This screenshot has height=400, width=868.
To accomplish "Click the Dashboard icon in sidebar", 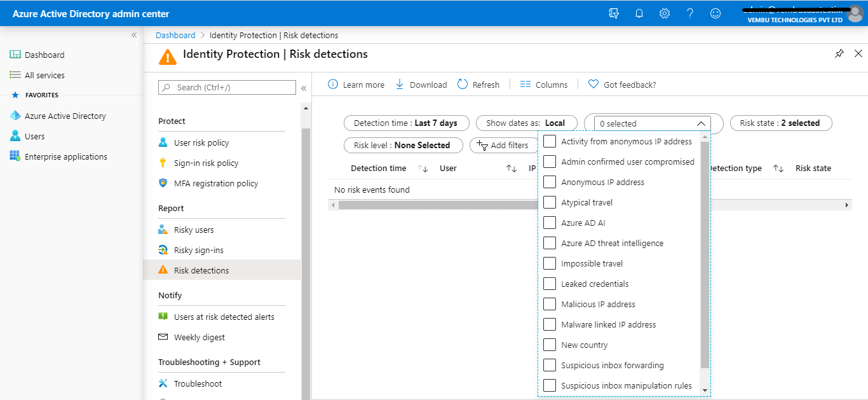I will (x=15, y=55).
